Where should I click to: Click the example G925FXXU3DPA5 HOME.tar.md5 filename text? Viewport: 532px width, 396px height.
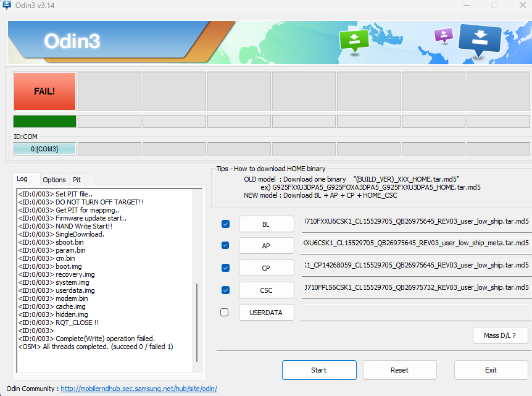(x=376, y=187)
